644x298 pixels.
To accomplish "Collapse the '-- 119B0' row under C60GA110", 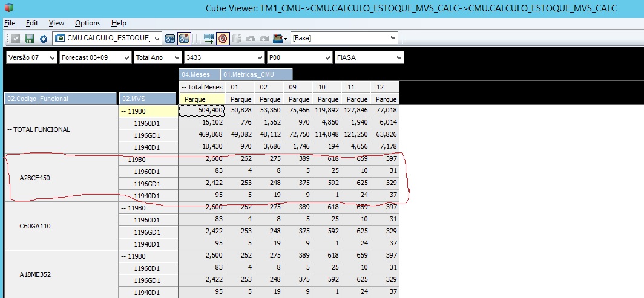I will (x=149, y=208).
